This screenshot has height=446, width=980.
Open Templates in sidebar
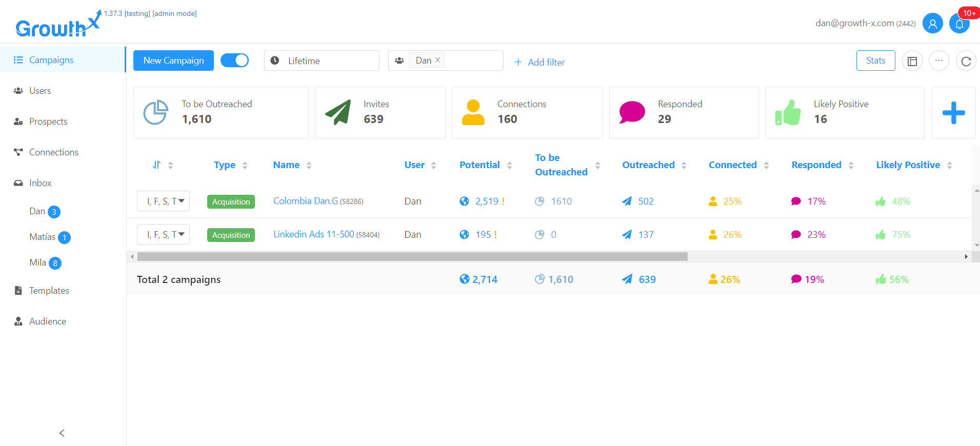[x=63, y=291]
